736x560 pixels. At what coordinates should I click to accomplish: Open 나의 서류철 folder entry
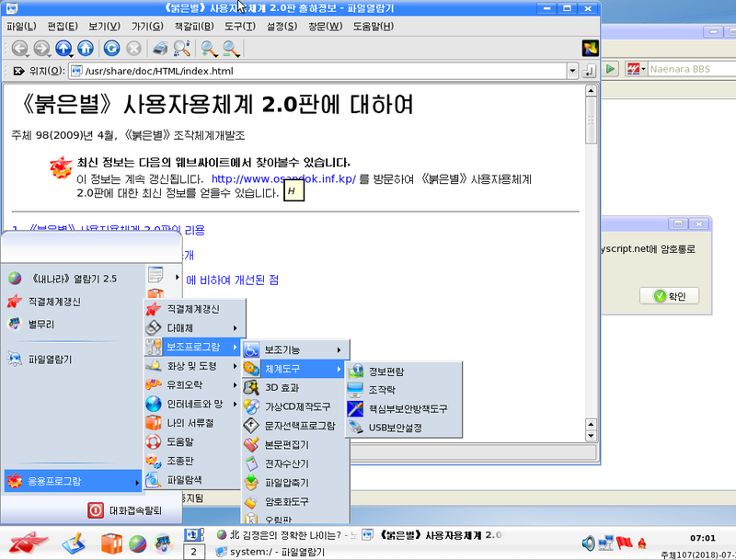point(194,423)
